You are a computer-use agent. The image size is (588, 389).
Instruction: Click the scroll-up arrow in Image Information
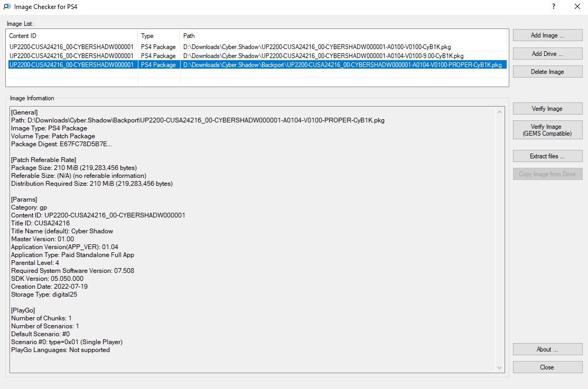(x=499, y=112)
